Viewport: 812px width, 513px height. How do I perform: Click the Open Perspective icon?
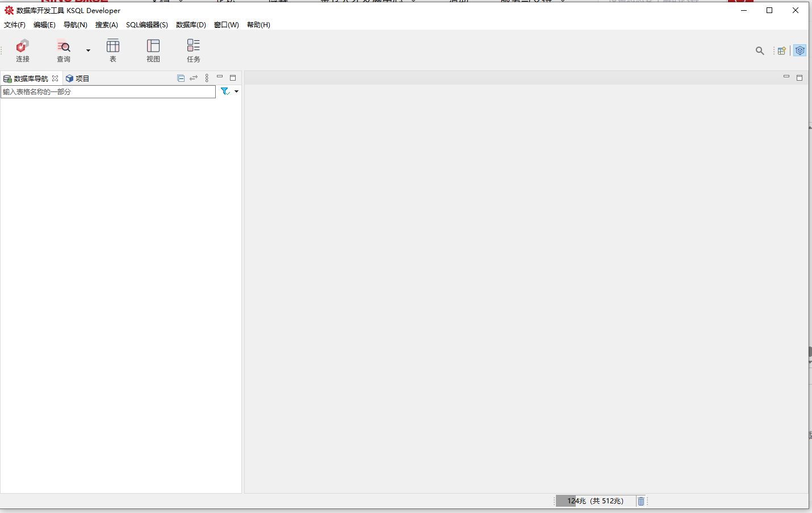782,51
